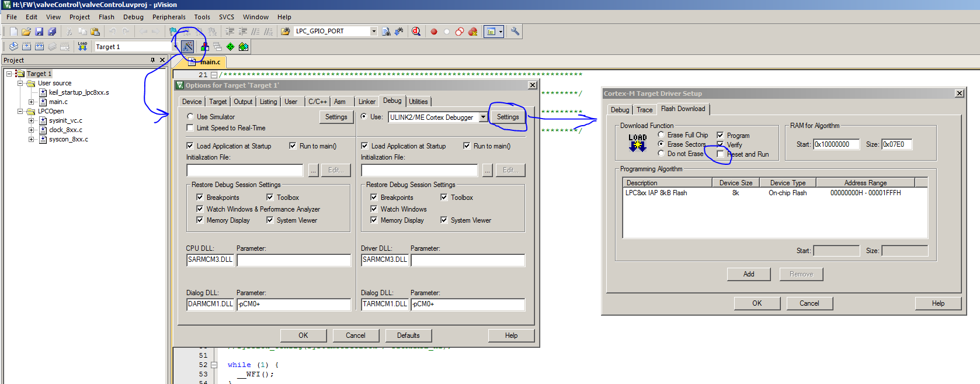Collapse the LPCOpen group in project tree
The height and width of the screenshot is (384, 980).
[x=20, y=111]
